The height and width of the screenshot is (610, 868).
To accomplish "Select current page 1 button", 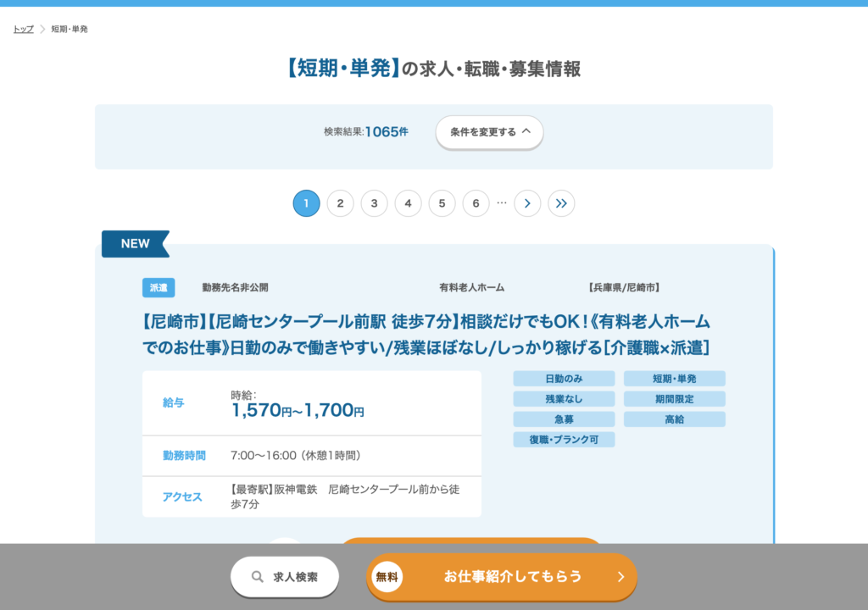I will coord(306,203).
